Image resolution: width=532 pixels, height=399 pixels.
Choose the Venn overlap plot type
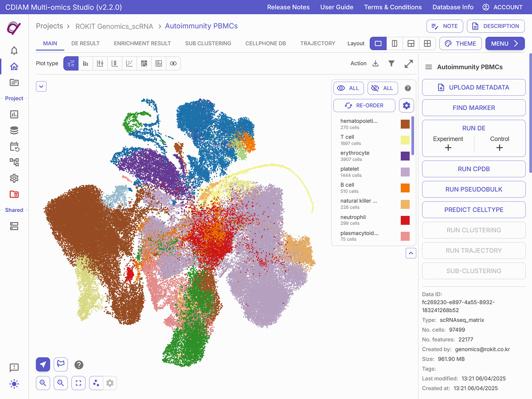[173, 63]
